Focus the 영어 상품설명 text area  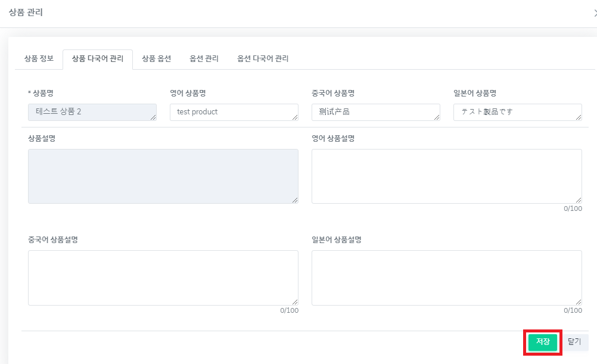pos(446,176)
